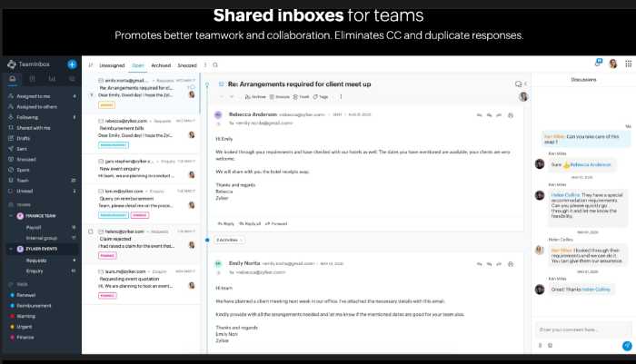Open the second view icon in sidebar switcher
This screenshot has width=636, height=364.
pos(32,79)
